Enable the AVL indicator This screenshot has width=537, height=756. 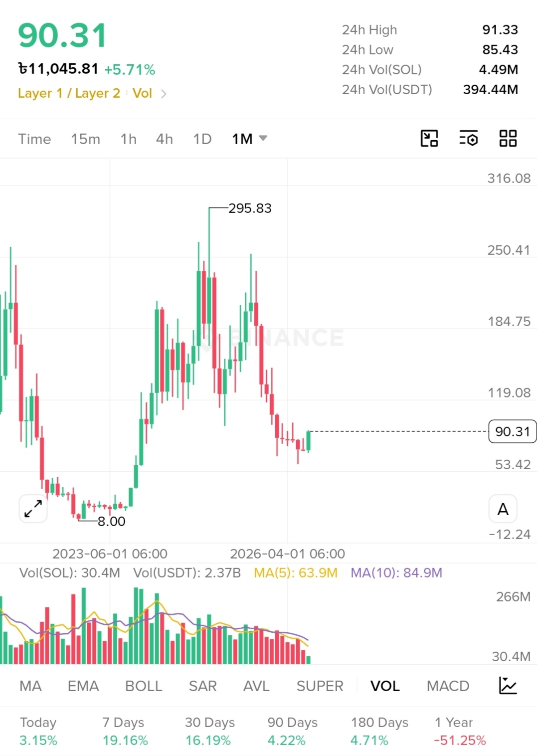tap(256, 686)
